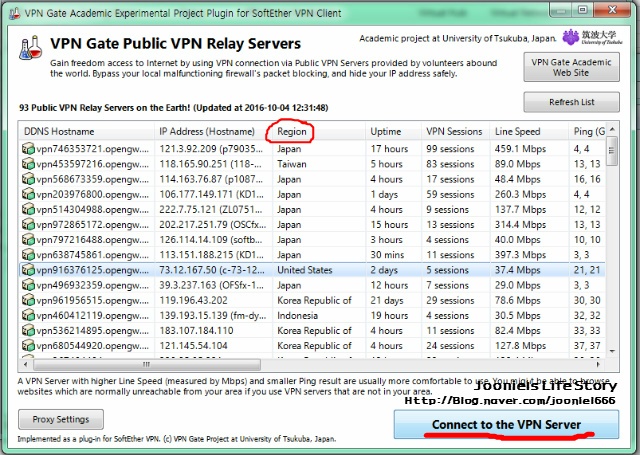The height and width of the screenshot is (455, 640).
Task: Click the 82.4 Mbps cell
Action: pos(518,330)
